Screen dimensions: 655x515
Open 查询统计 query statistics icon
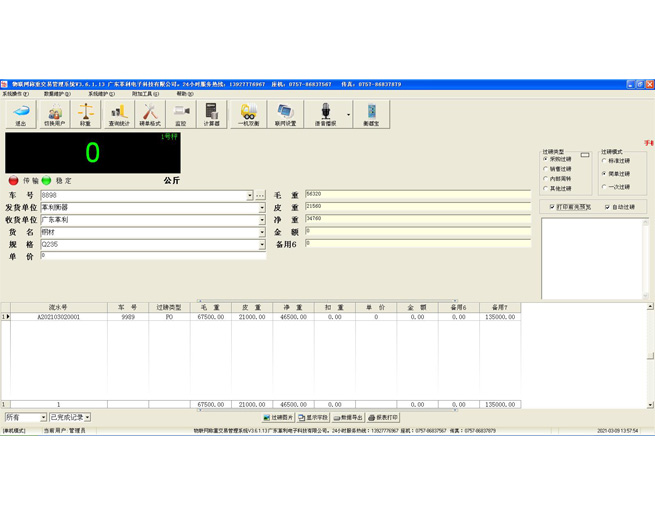pyautogui.click(x=118, y=114)
